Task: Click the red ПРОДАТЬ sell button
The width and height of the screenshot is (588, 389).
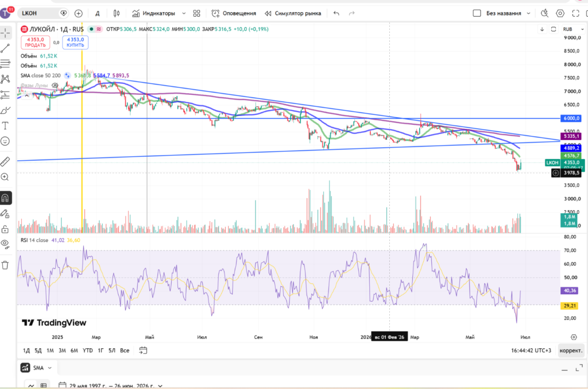Action: point(35,42)
